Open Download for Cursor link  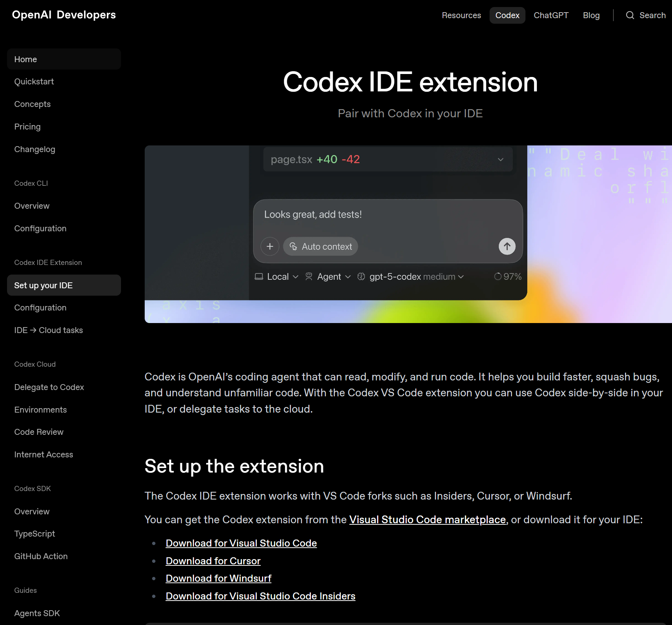pyautogui.click(x=213, y=561)
